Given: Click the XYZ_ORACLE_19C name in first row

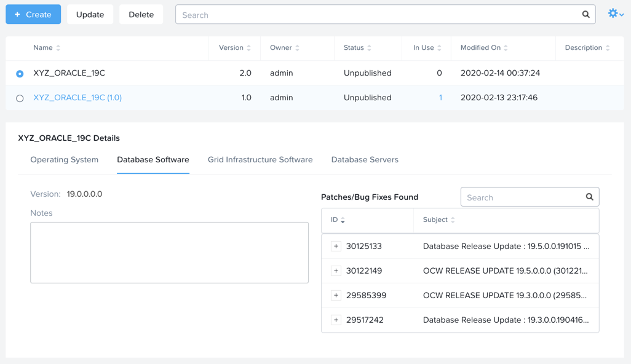Looking at the screenshot, I should pyautogui.click(x=69, y=73).
